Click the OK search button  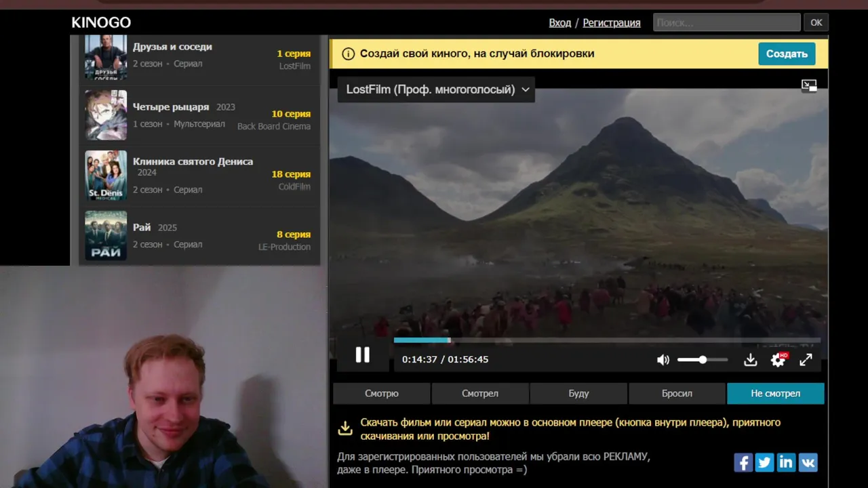(x=816, y=22)
